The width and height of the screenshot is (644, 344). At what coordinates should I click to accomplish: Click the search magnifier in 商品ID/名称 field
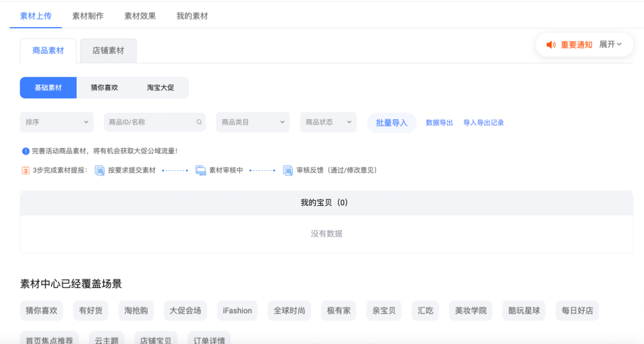pos(199,122)
